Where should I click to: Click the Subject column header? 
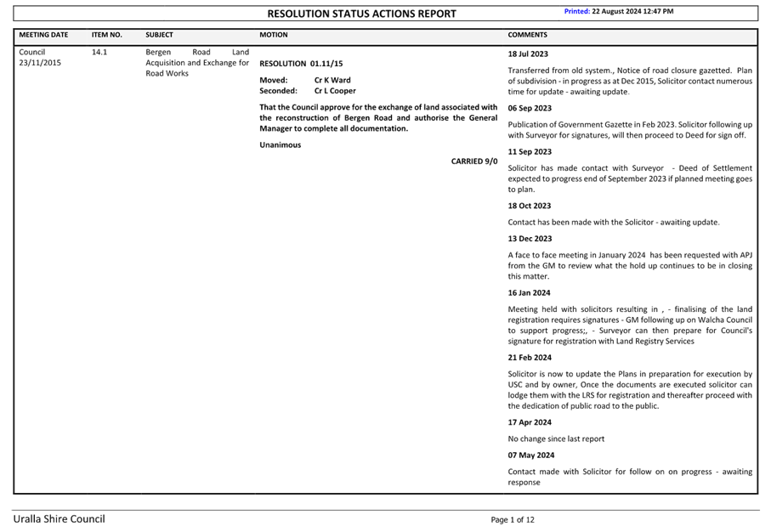(x=159, y=36)
